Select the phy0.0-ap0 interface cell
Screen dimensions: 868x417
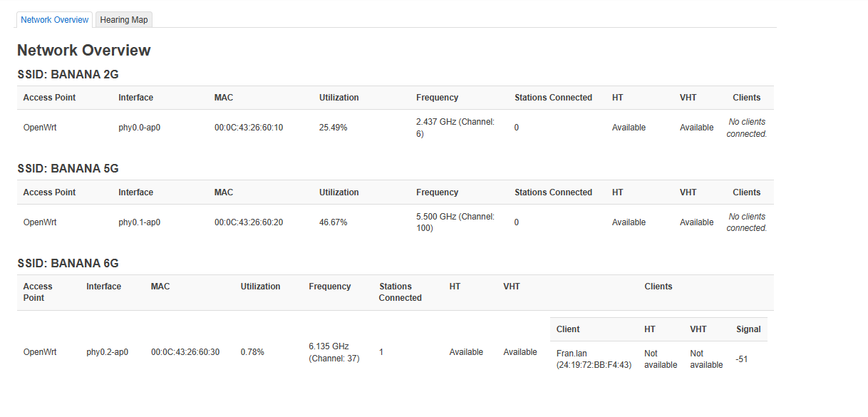(x=139, y=128)
